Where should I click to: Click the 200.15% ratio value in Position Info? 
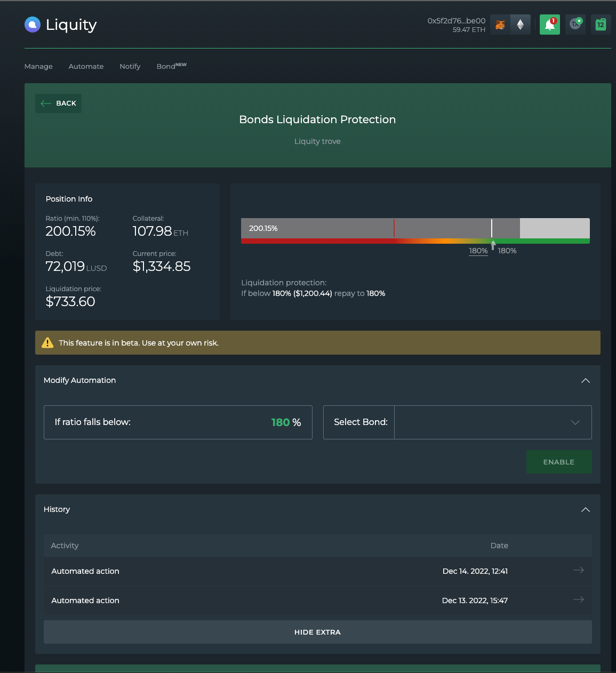71,231
